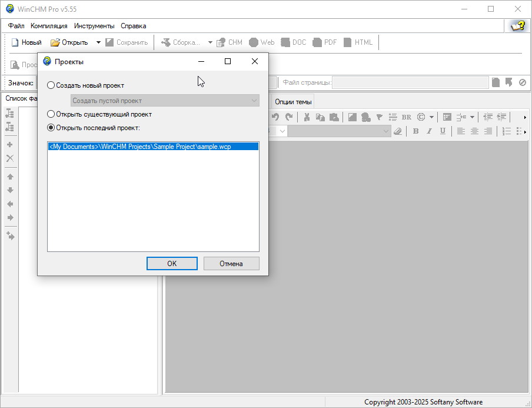Click the CHM build icon
The image size is (532, 408).
[230, 42]
